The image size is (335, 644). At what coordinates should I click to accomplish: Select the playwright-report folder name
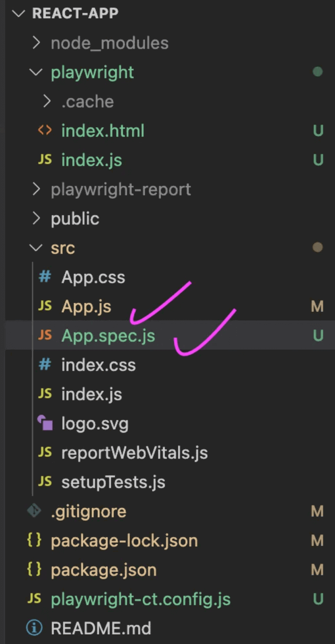coord(121,190)
